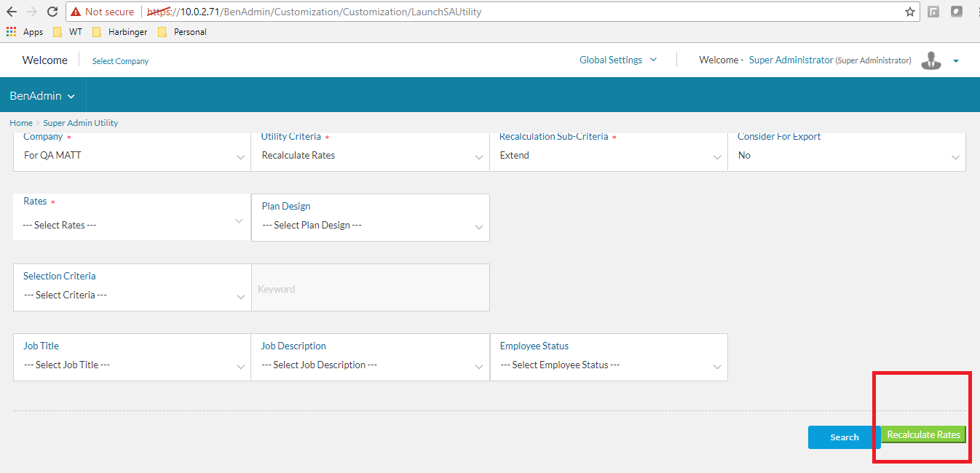Choose an Employee Status from dropdown
980x473 pixels.
608,365
